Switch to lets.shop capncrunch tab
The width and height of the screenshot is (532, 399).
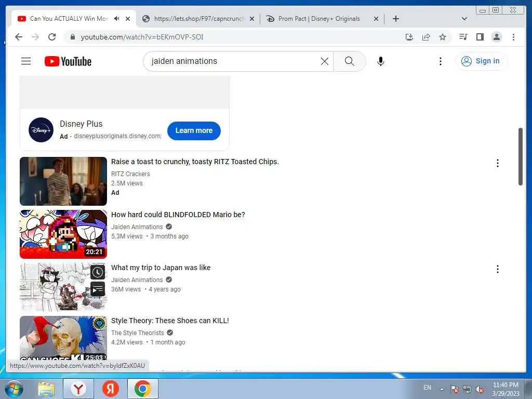(x=198, y=19)
